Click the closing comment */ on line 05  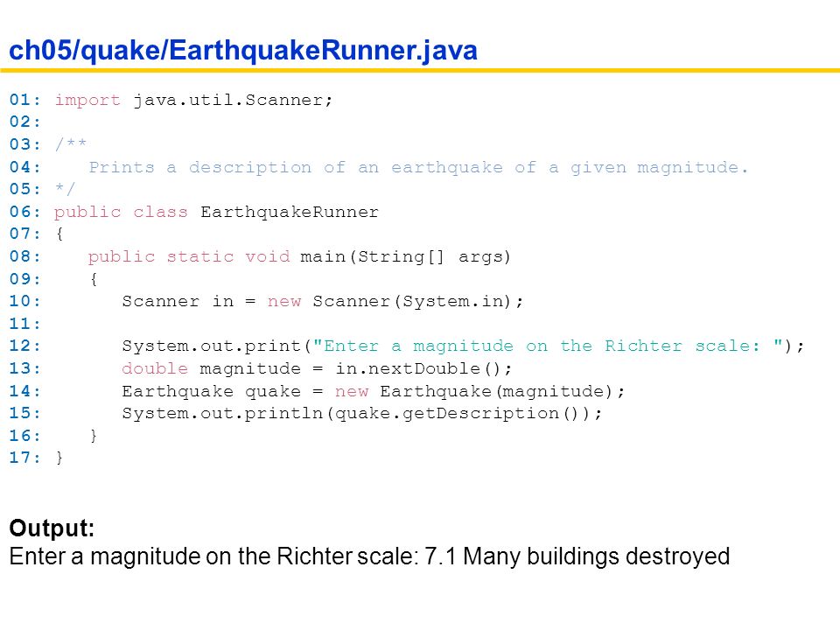click(65, 189)
